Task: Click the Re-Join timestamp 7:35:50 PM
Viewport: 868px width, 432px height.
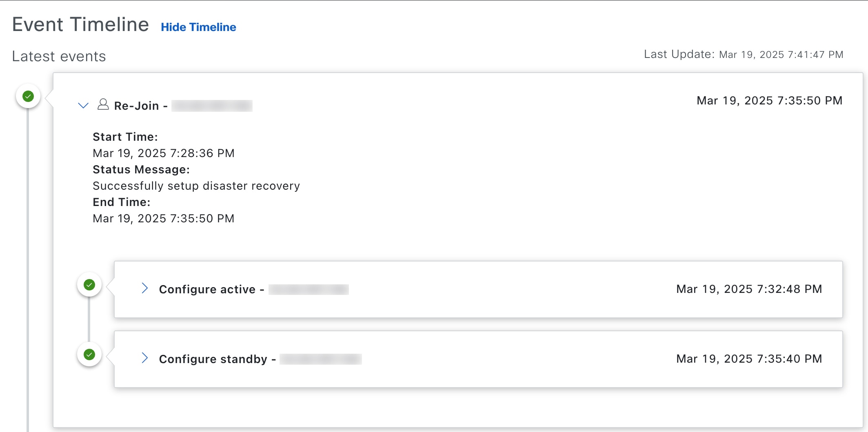Action: point(769,101)
